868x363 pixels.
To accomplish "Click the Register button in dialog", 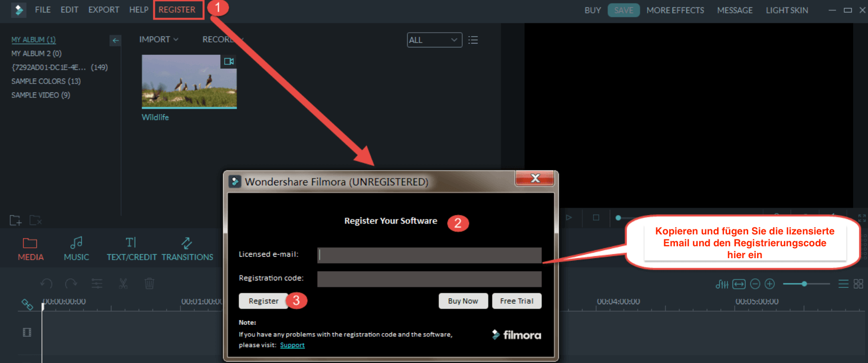I will [x=263, y=301].
